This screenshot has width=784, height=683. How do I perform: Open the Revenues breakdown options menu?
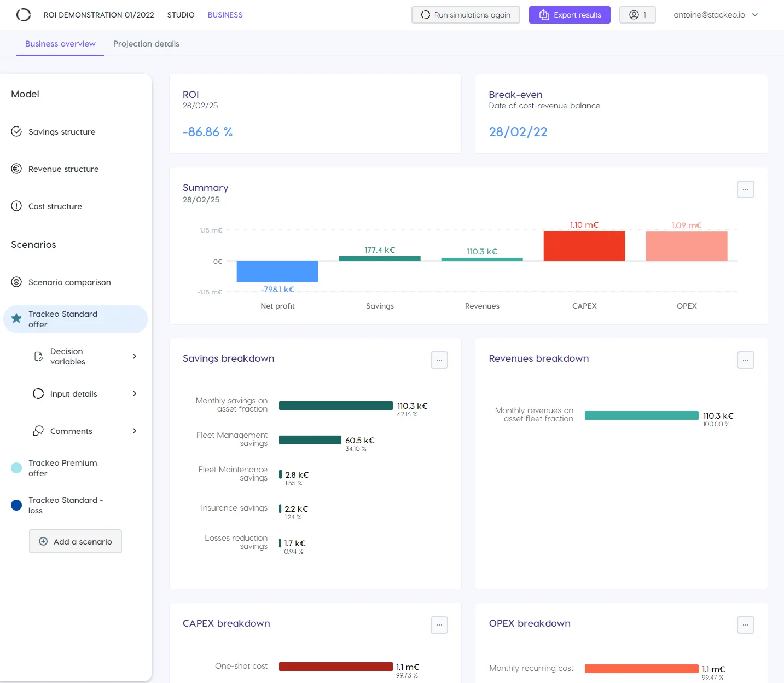pyautogui.click(x=746, y=360)
